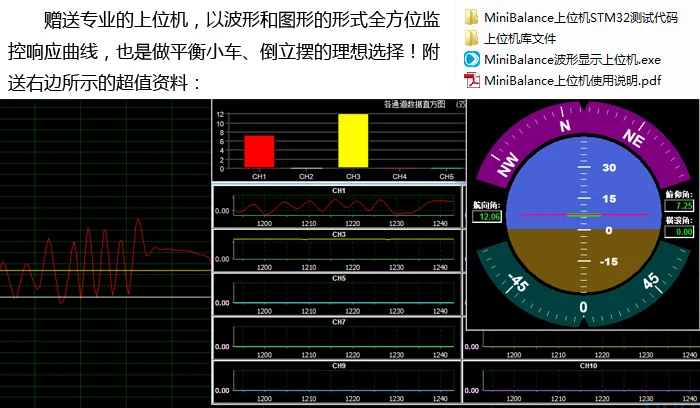Click the 横滚角 label
This screenshot has width=700, height=408.
[x=679, y=221]
